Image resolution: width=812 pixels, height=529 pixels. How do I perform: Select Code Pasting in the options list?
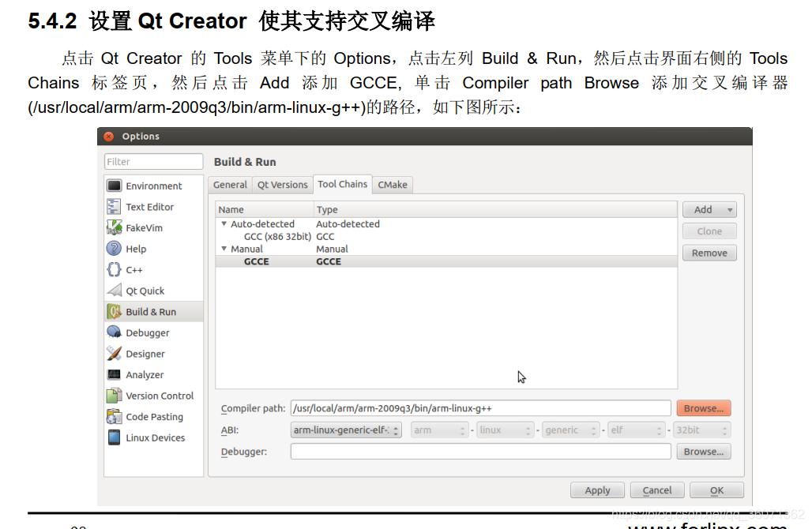point(153,417)
